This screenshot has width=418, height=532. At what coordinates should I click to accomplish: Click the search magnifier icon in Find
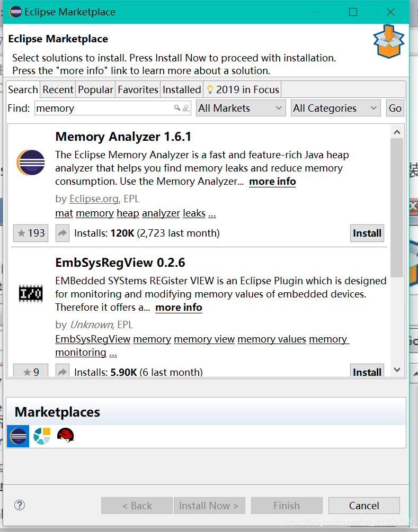coord(177,108)
